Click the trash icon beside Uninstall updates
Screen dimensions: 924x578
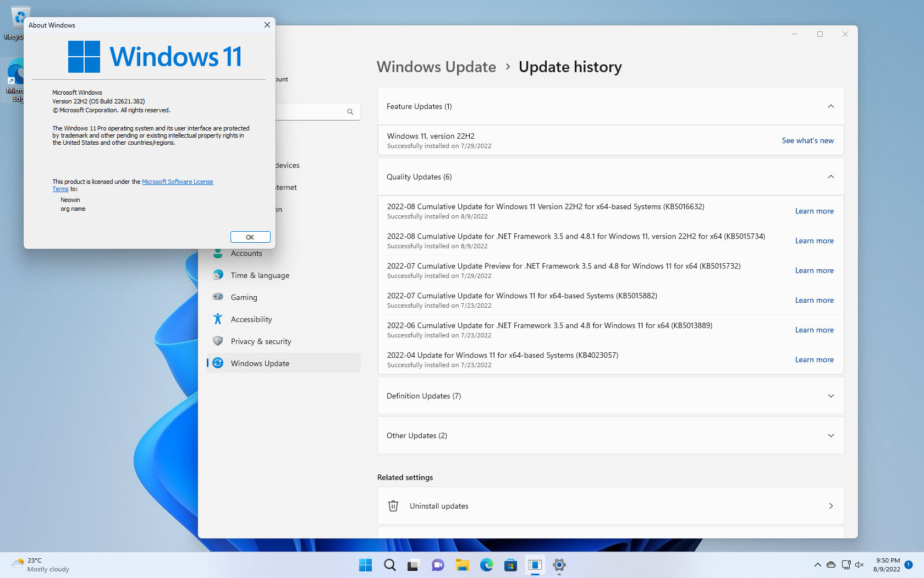coord(393,505)
